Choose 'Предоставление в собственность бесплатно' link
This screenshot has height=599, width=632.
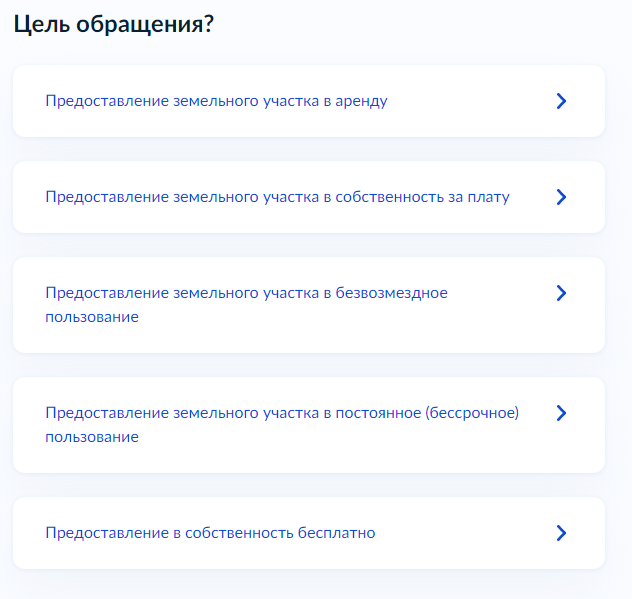click(x=210, y=533)
